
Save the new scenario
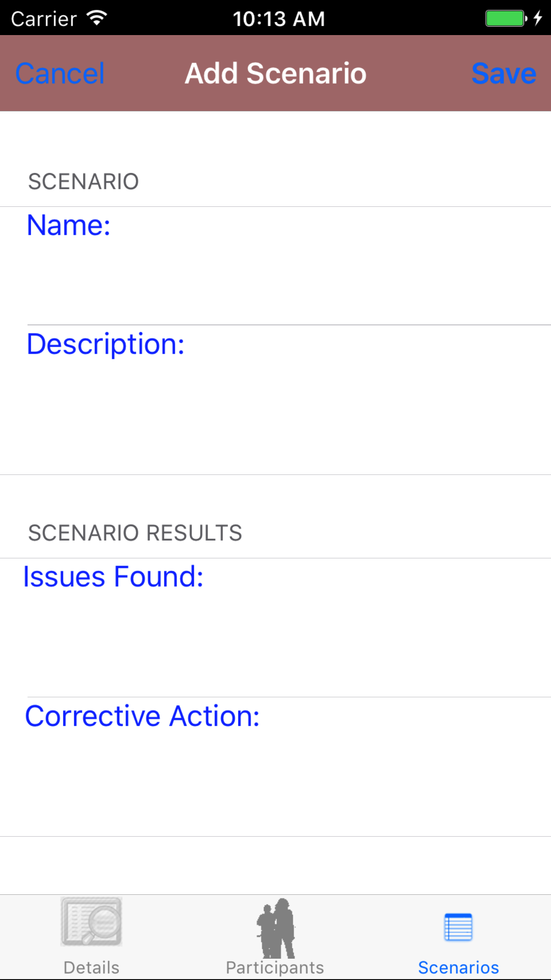pos(504,73)
